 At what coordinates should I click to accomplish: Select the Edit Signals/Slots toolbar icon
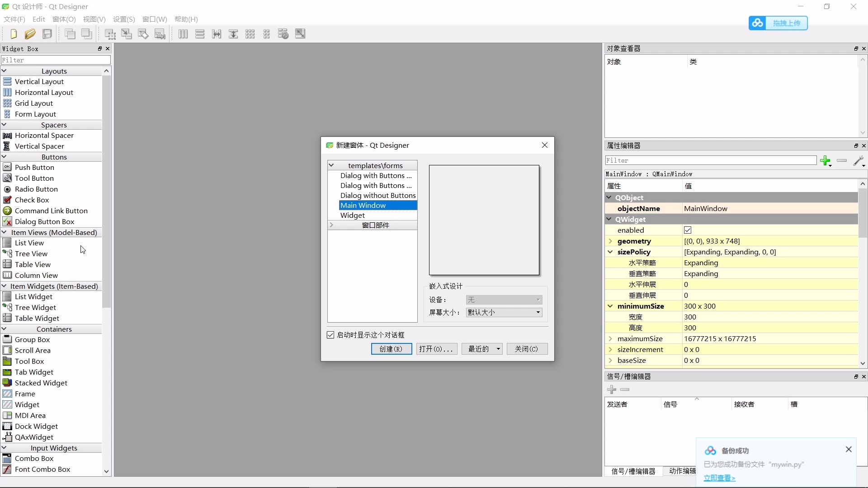point(127,34)
